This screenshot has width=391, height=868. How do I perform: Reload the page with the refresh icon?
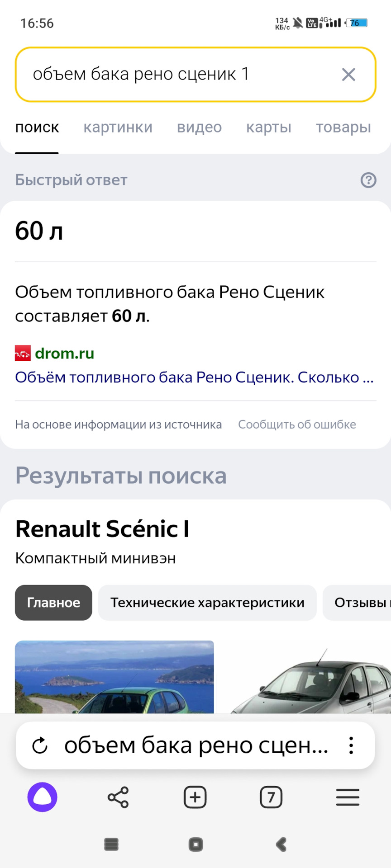tap(40, 745)
